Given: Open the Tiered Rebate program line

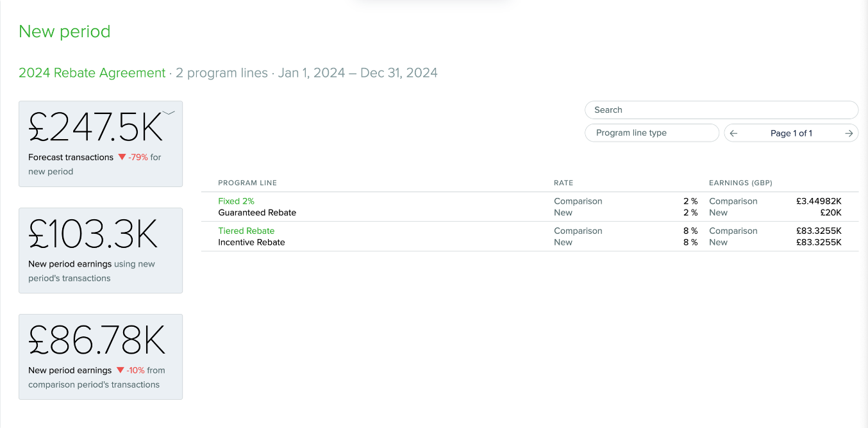Looking at the screenshot, I should tap(246, 231).
